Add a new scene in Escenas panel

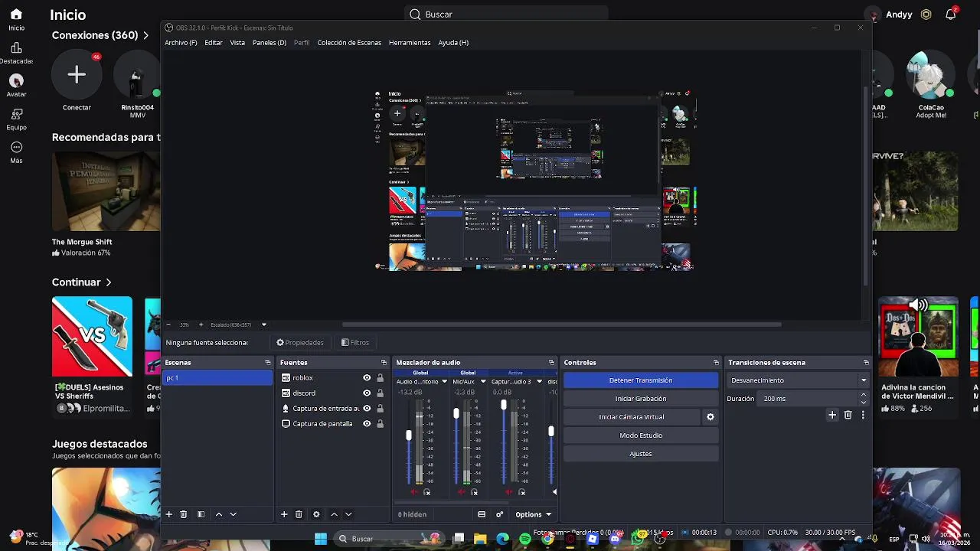(169, 514)
